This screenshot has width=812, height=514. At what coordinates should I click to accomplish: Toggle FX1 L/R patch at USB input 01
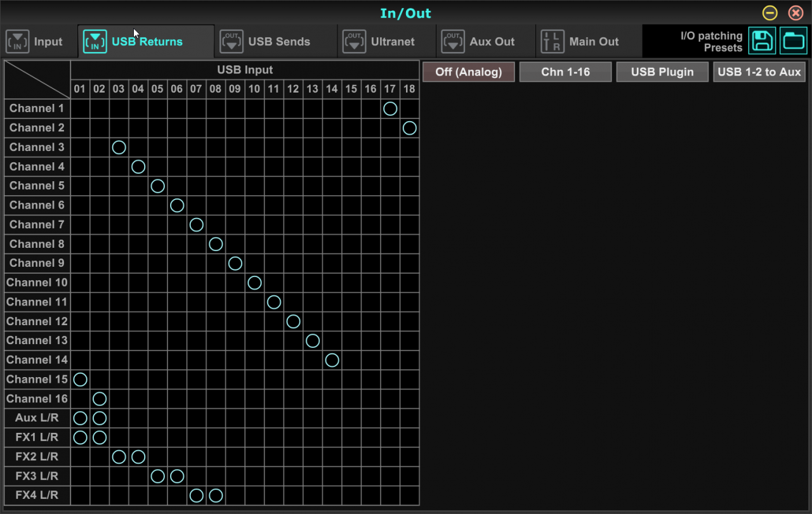[x=80, y=437]
